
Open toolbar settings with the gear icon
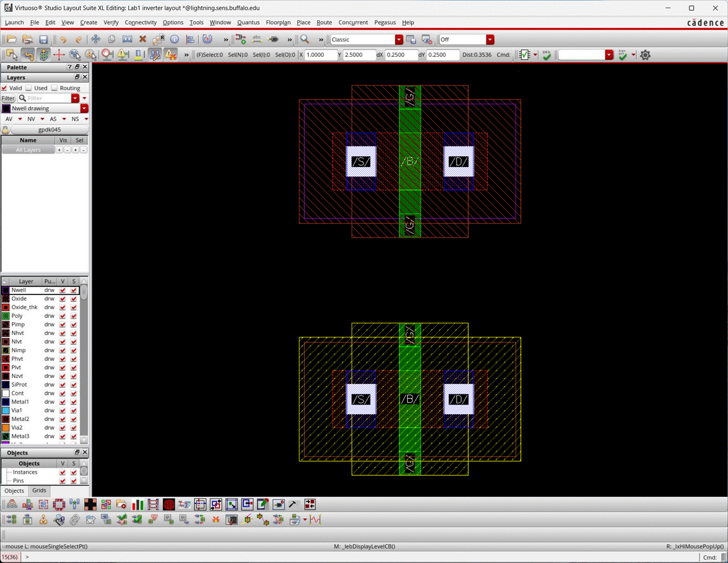point(645,55)
